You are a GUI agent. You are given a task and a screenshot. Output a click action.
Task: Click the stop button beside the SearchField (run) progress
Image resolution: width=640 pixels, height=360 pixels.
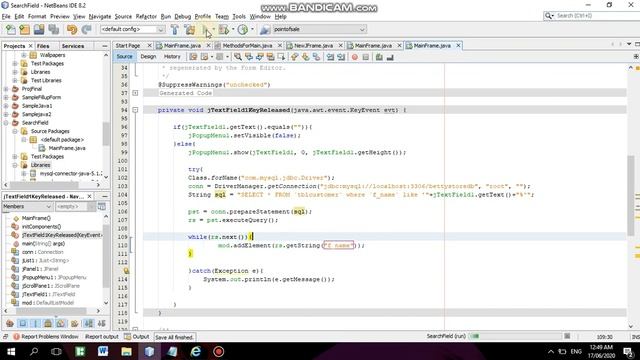pyautogui.click(x=567, y=336)
